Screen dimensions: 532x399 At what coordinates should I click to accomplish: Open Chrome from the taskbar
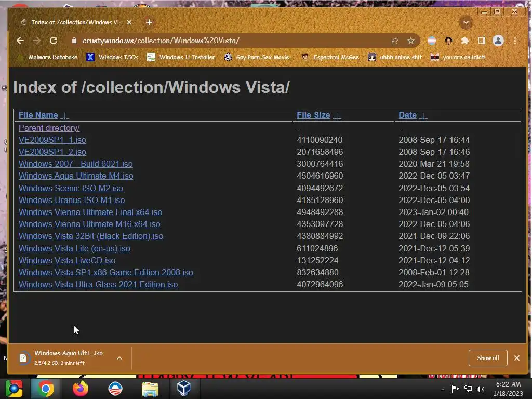[45, 389]
